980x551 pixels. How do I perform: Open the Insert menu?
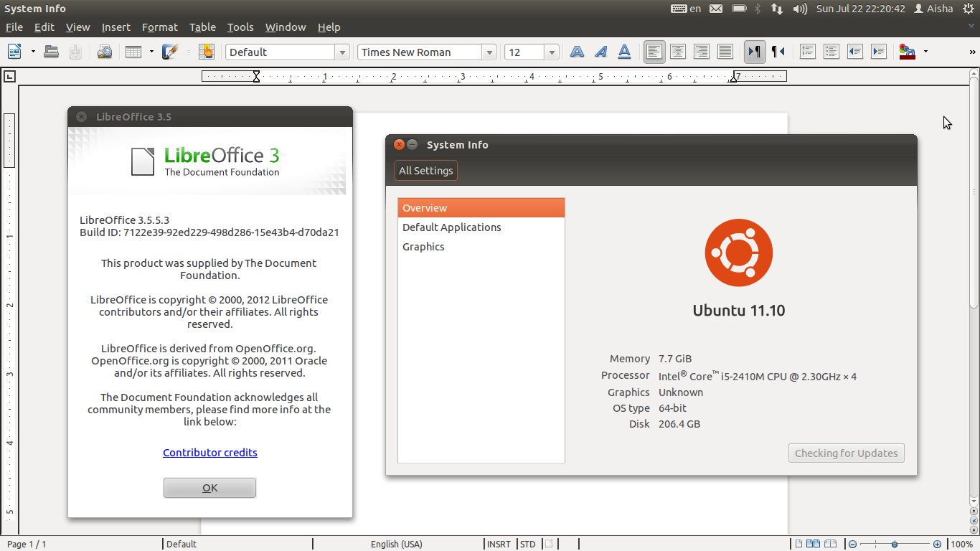tap(116, 27)
